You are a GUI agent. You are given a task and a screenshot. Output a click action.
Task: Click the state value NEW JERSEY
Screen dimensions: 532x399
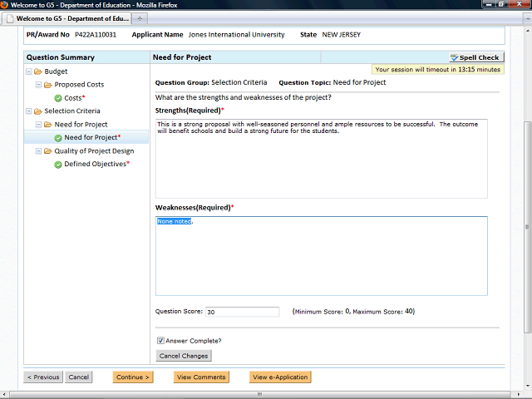(342, 35)
